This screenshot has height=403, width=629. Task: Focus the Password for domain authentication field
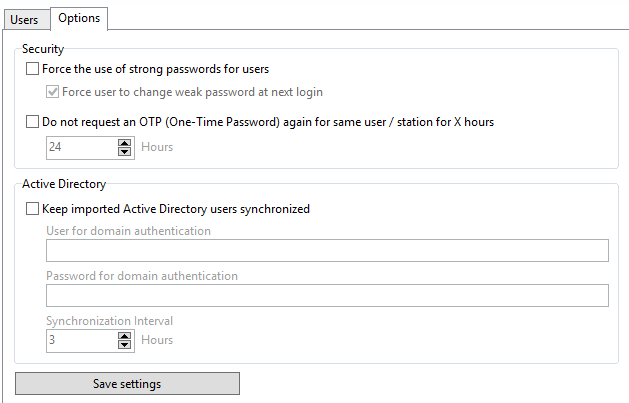click(x=327, y=296)
